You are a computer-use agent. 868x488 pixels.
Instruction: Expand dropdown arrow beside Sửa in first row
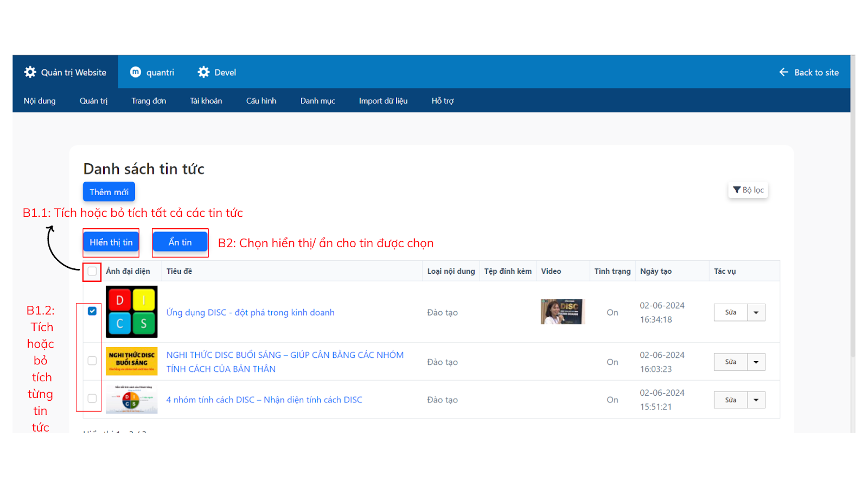[x=756, y=312]
